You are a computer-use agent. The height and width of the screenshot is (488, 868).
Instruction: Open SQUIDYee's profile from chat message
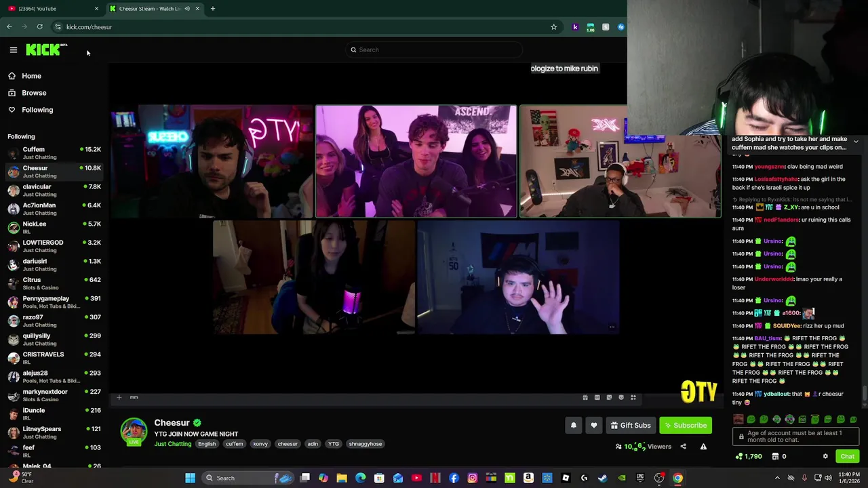point(787,326)
